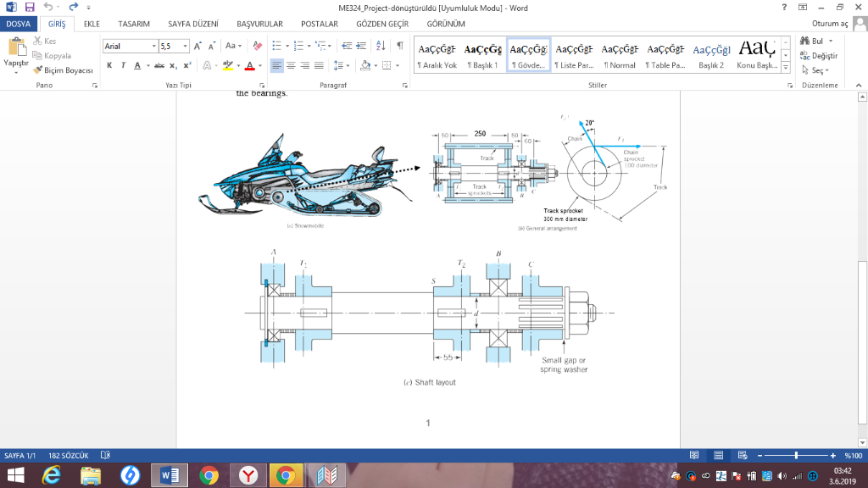Switch to the GÖZDEN GEÇİR tab

click(382, 24)
